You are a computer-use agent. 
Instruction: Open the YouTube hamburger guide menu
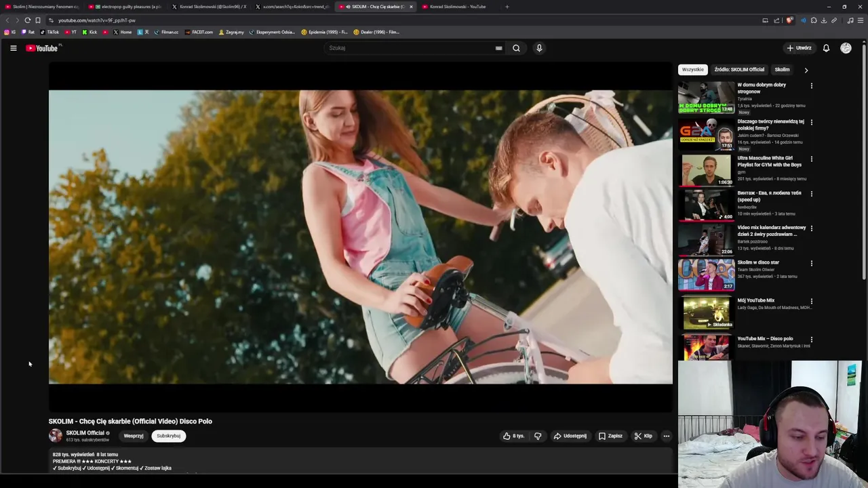13,48
